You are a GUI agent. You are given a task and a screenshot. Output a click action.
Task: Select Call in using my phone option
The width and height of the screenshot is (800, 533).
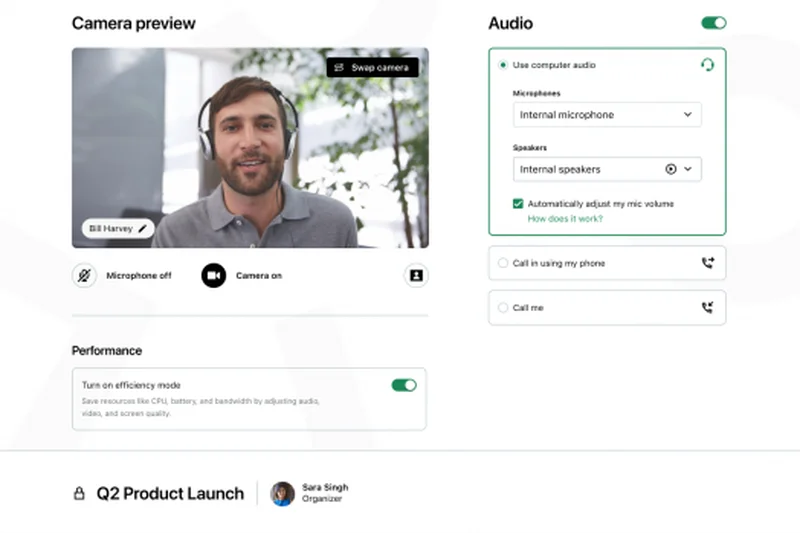point(503,263)
